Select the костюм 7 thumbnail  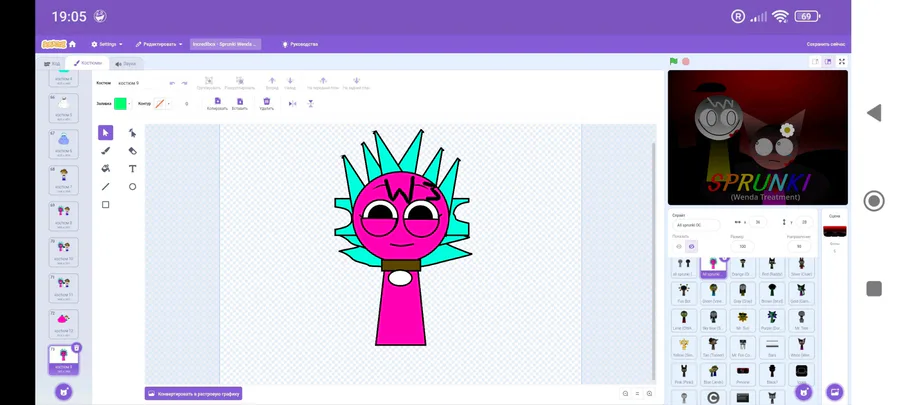(64, 180)
